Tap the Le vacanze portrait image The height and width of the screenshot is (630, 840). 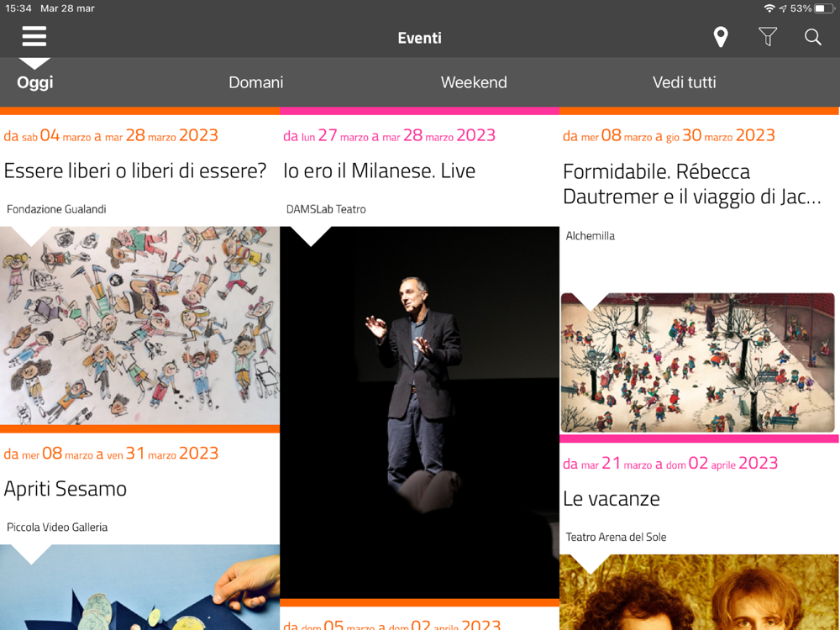pyautogui.click(x=699, y=592)
